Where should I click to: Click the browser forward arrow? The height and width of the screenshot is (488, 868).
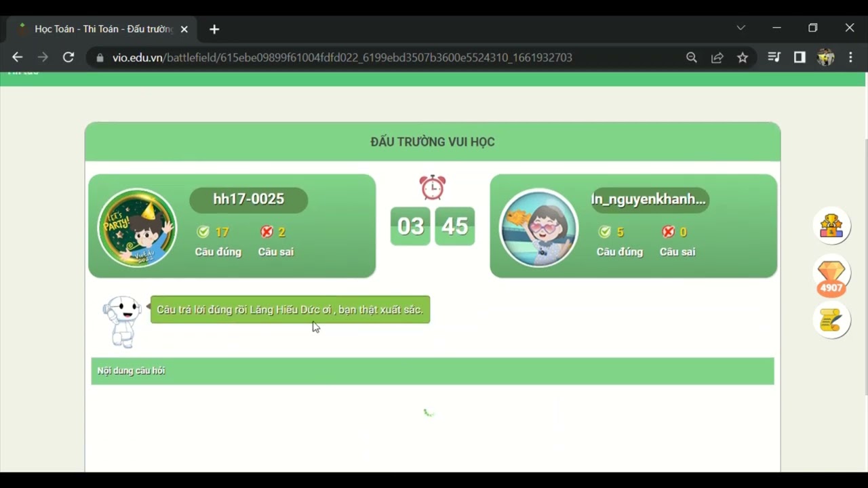[43, 58]
